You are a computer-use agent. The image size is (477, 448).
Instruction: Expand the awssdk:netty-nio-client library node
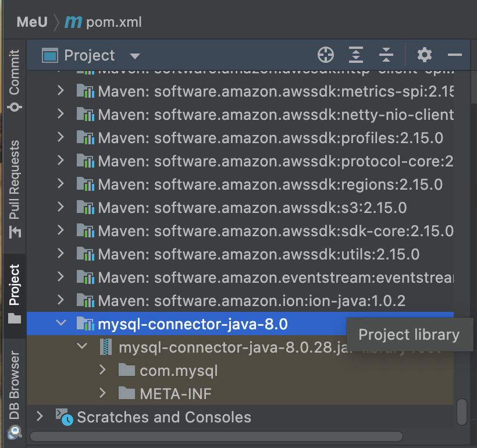60,113
